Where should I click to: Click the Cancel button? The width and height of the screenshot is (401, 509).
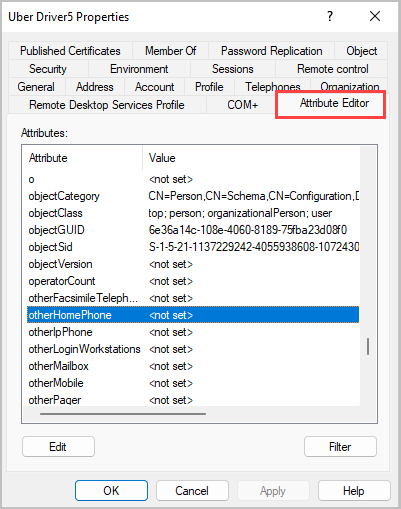tap(192, 491)
